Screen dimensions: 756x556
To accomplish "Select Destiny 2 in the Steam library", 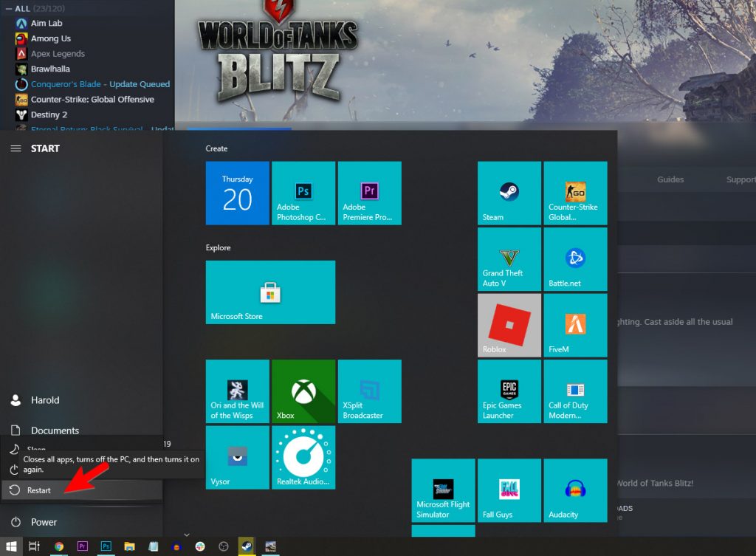I will click(49, 114).
